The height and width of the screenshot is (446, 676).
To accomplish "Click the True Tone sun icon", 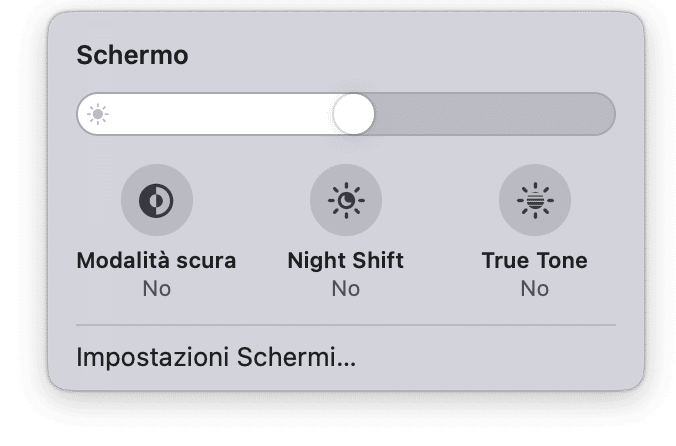I will coord(535,202).
